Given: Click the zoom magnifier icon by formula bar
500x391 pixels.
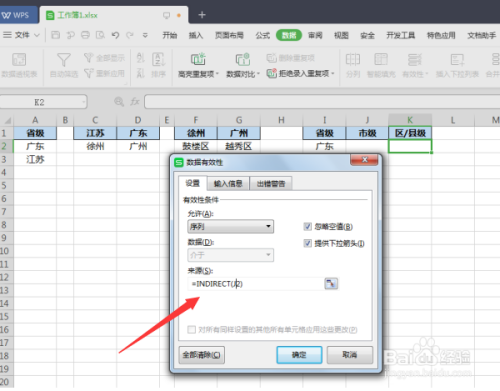Looking at the screenshot, I should (119, 101).
